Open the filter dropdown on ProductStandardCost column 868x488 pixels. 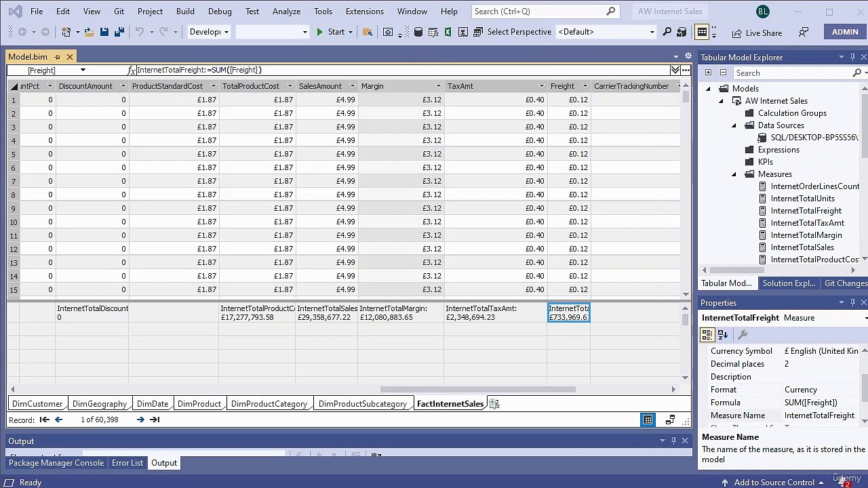click(213, 86)
